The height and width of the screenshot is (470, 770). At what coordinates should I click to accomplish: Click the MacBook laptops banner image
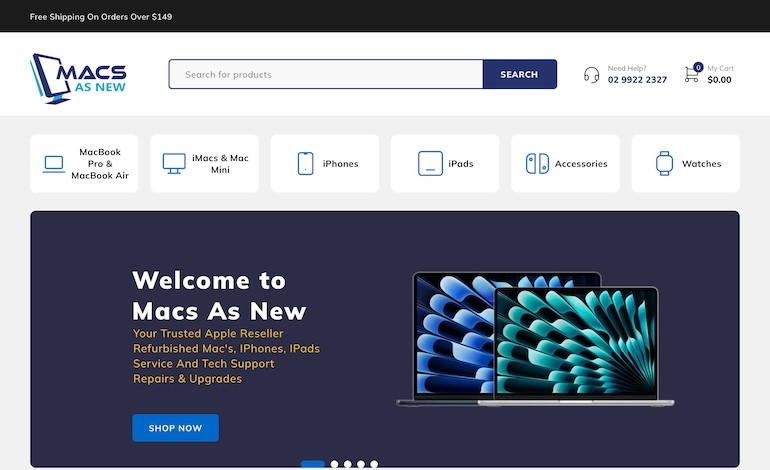[x=535, y=340]
